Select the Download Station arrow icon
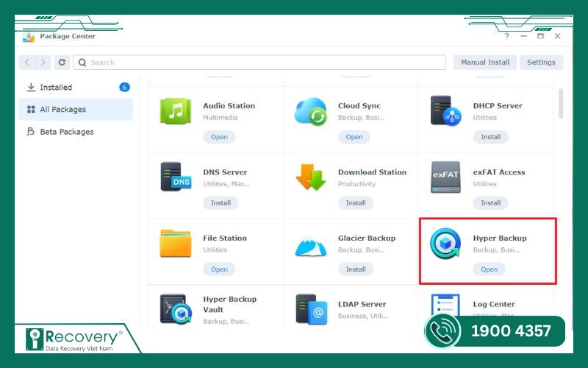This screenshot has width=588, height=368. [x=310, y=177]
